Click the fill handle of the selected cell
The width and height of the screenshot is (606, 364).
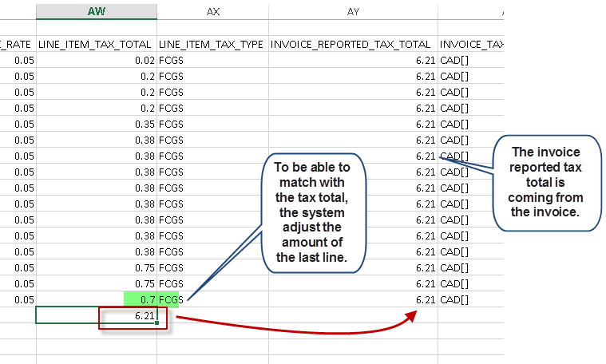[x=157, y=322]
